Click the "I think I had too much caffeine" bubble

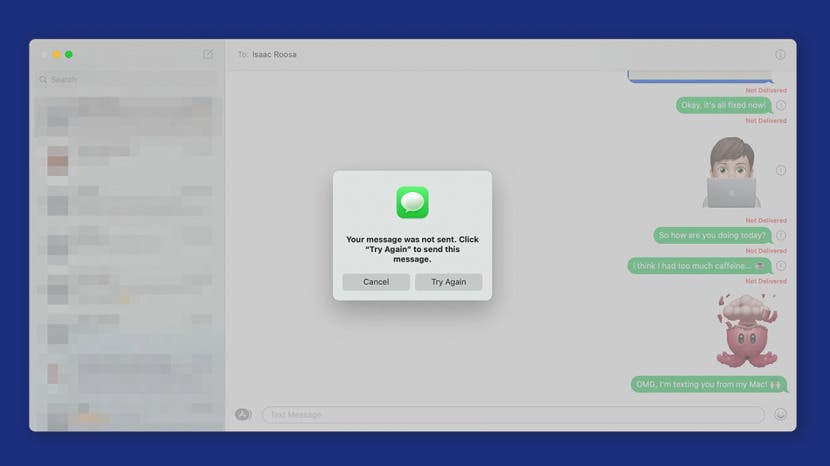(x=699, y=266)
